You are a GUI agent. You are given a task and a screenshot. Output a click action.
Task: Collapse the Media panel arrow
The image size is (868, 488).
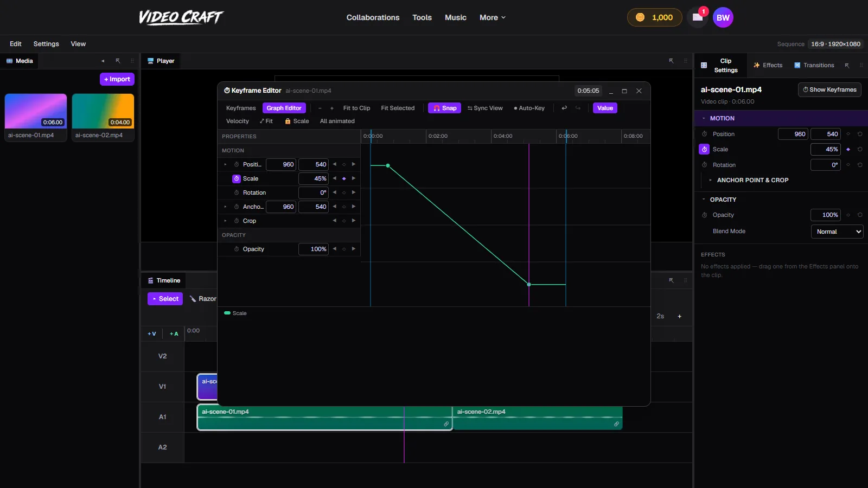(x=103, y=61)
